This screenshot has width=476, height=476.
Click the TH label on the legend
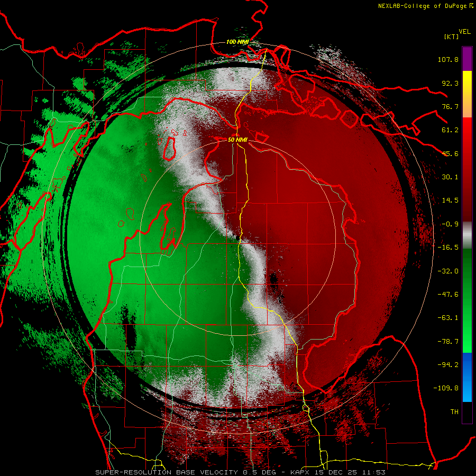(454, 412)
